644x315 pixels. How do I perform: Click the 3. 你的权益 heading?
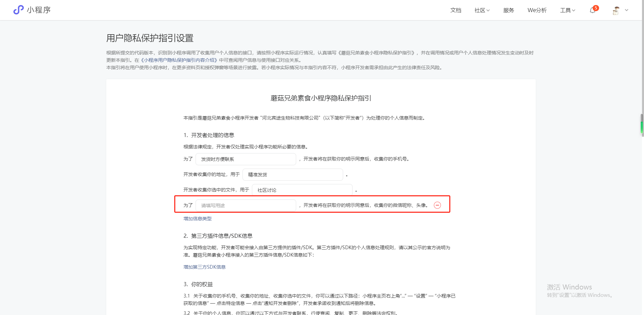(x=198, y=284)
